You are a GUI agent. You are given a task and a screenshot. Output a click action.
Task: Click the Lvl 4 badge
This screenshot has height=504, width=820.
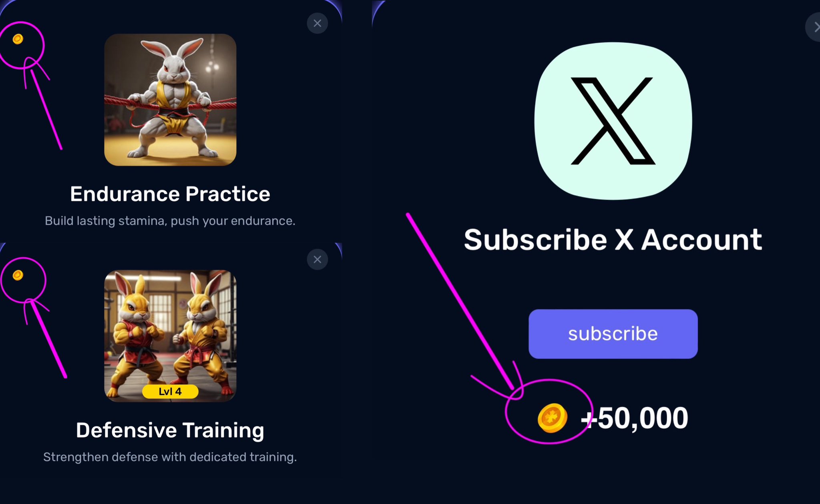tap(170, 392)
